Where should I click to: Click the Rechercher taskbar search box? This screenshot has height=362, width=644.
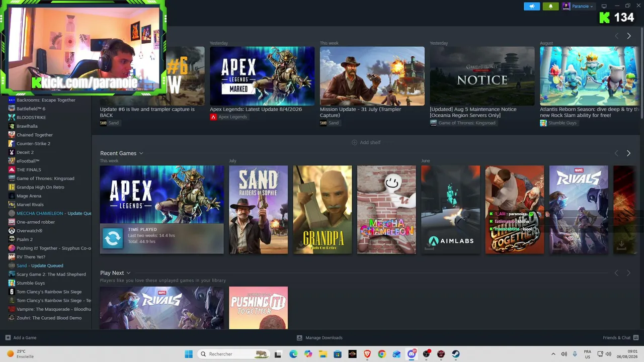coord(233,354)
